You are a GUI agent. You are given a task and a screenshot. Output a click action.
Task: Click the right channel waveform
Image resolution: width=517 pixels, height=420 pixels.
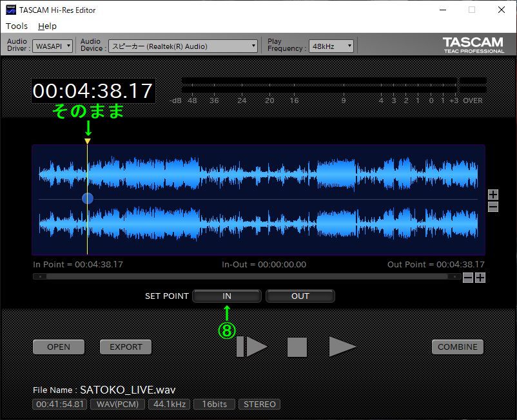click(x=258, y=223)
